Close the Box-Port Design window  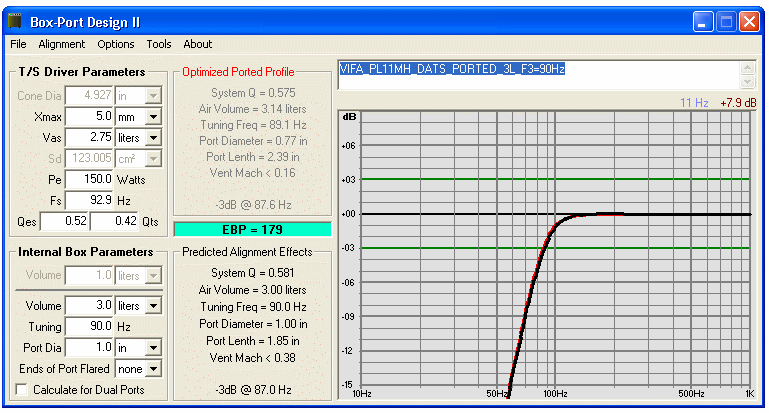750,22
